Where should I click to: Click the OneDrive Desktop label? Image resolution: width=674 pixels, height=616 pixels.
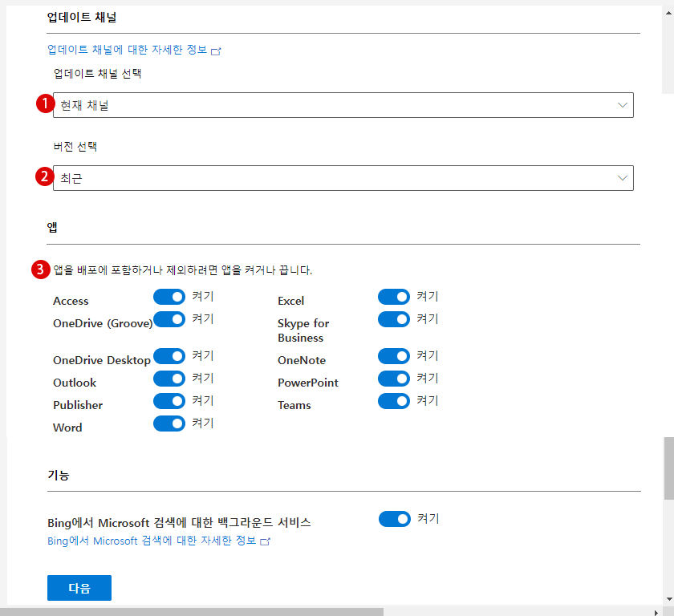coord(102,360)
